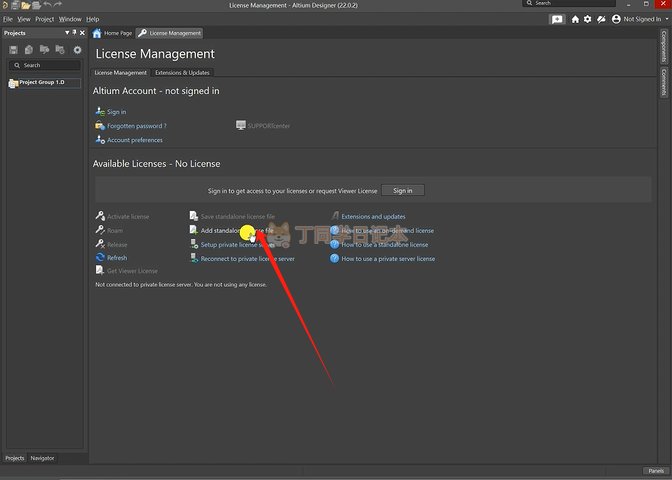Click the Open folder icon in the title bar

tap(26, 5)
